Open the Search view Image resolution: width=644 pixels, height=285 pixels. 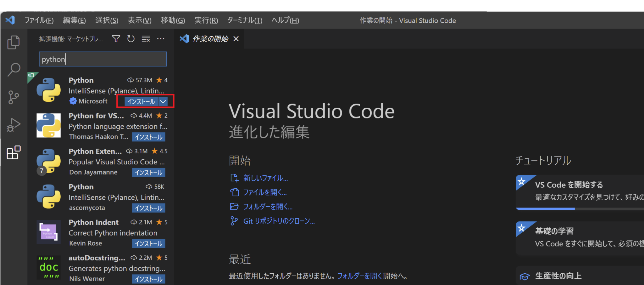[13, 70]
